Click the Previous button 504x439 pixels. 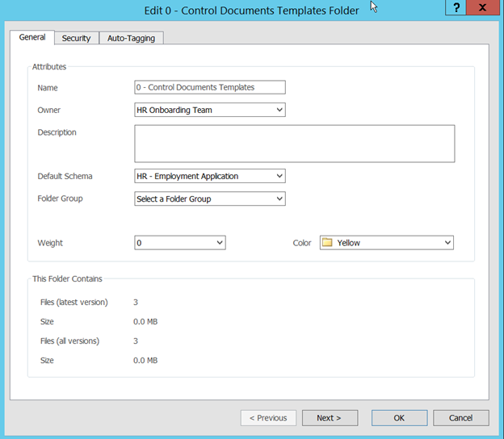point(267,418)
